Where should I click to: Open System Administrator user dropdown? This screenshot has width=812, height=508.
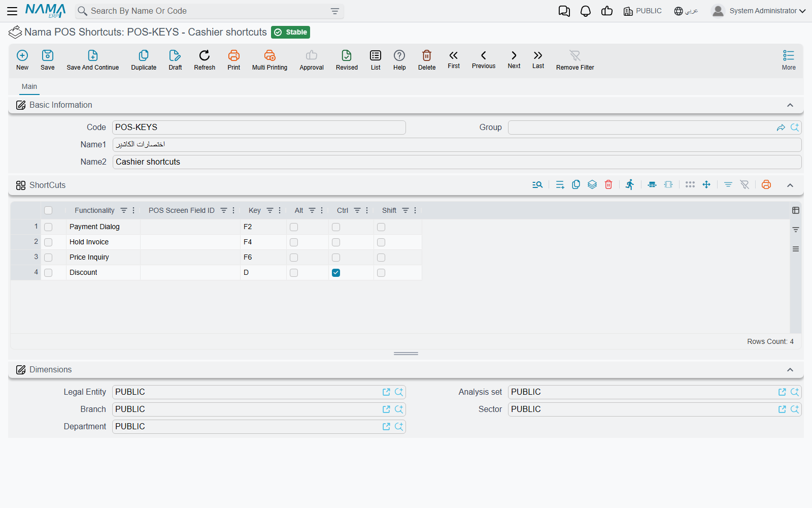pos(759,11)
